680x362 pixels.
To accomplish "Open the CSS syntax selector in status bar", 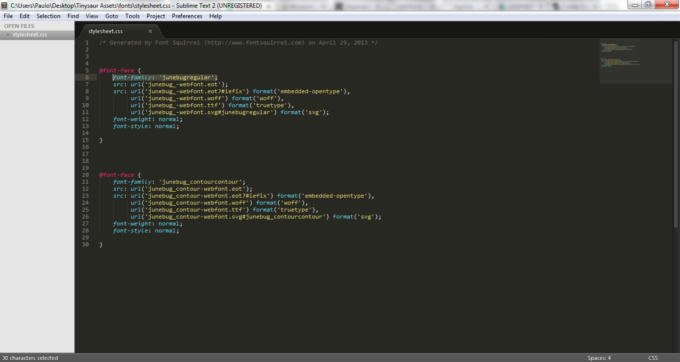I will pos(653,358).
